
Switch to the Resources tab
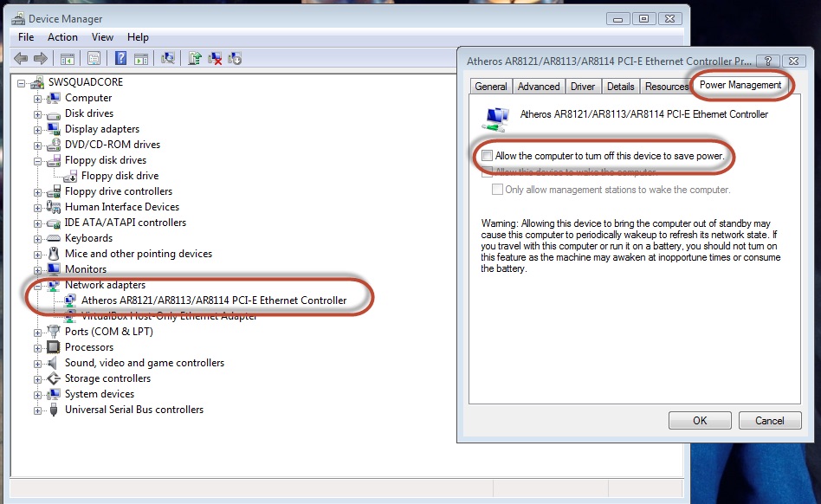666,87
